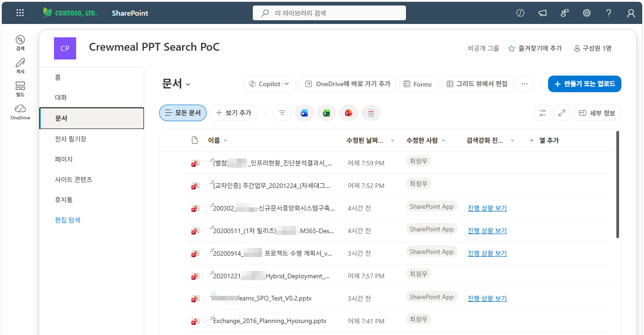
Task: Filter by PDF files icon
Action: (371, 113)
